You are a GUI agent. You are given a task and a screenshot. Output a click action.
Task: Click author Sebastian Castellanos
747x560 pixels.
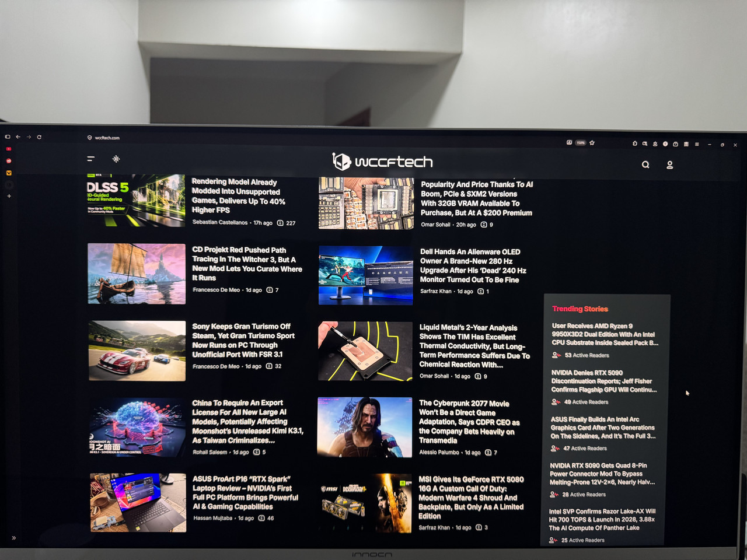click(220, 222)
